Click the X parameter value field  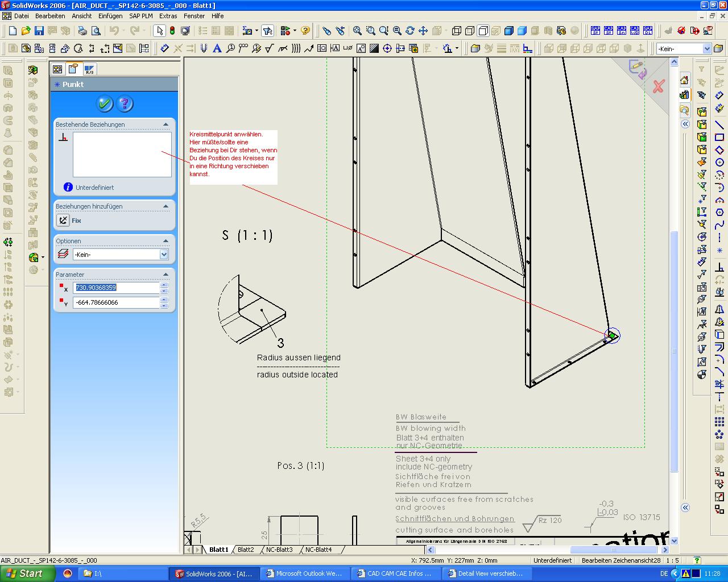(x=117, y=288)
